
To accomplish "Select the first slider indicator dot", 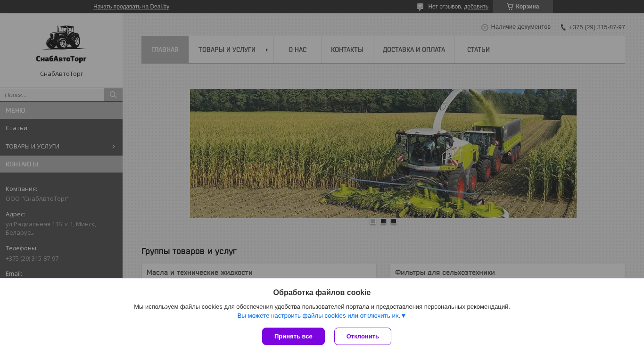I will (373, 221).
